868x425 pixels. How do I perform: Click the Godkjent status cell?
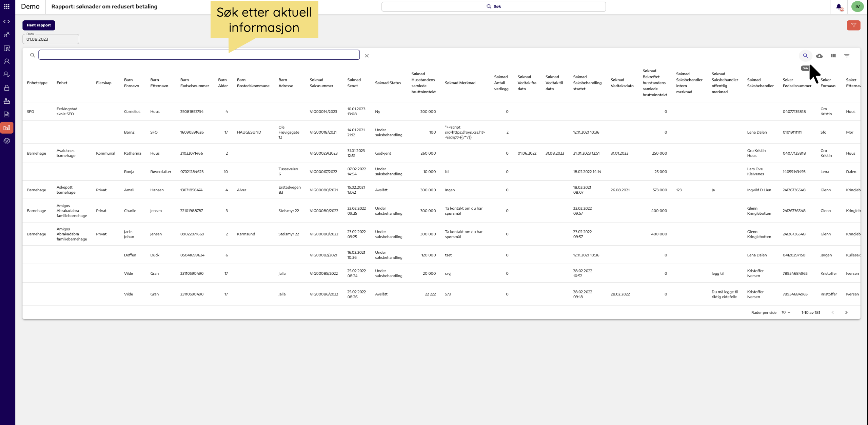pos(383,153)
